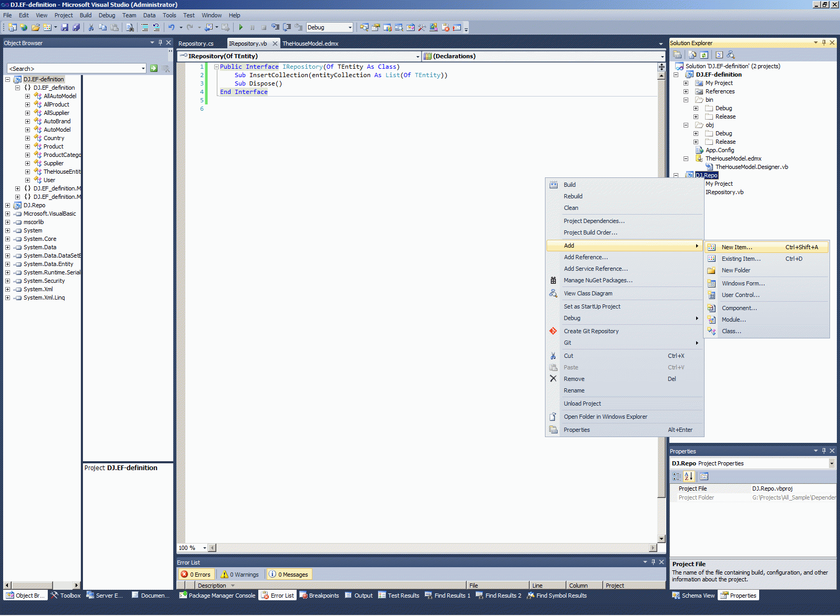Click the Object Browser horizontal scrollbar
The image size is (840, 616).
coord(42,585)
